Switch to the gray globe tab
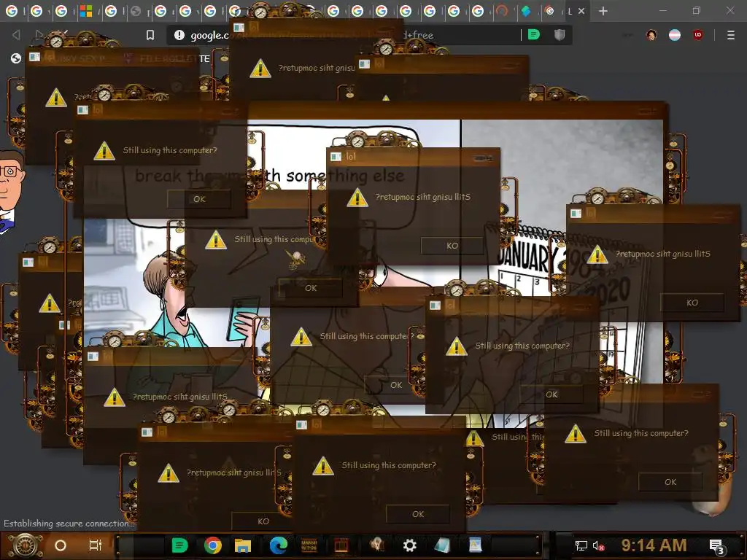The width and height of the screenshot is (747, 560). pyautogui.click(x=136, y=11)
